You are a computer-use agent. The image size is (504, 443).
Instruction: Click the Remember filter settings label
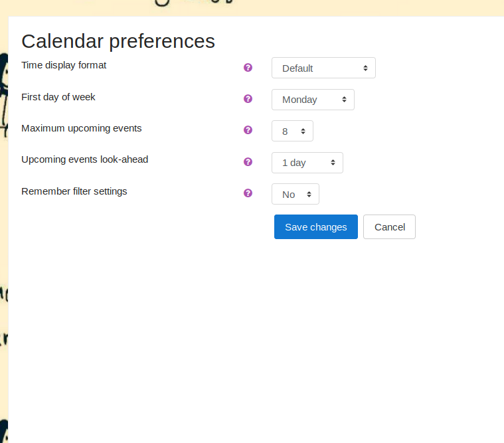tap(74, 191)
